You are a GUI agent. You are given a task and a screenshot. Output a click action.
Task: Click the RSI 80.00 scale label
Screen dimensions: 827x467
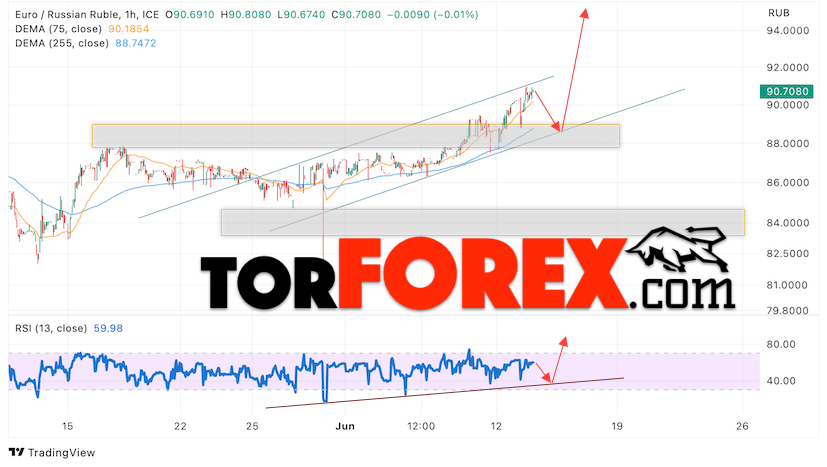pos(781,344)
